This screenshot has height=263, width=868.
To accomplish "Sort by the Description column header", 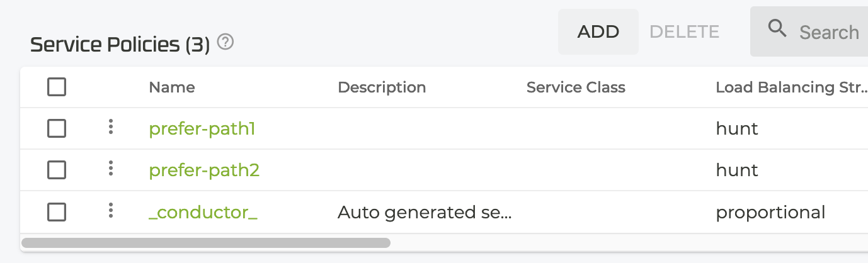I will click(382, 87).
